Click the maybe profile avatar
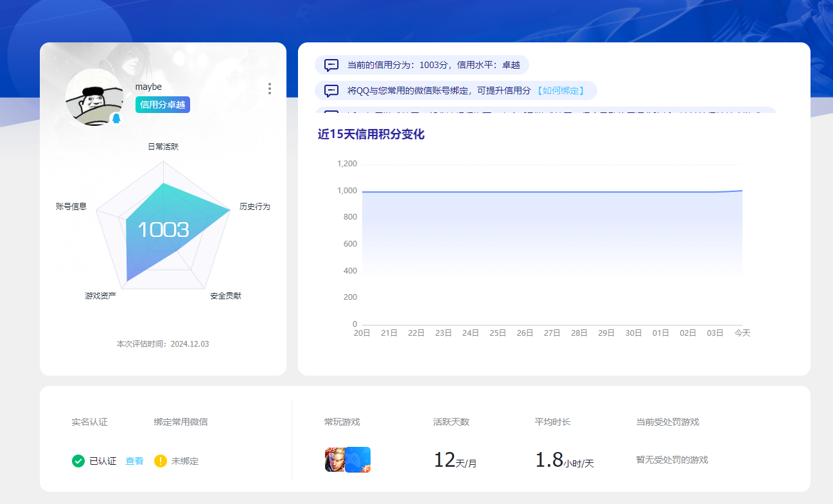This screenshot has width=833, height=504. [x=94, y=97]
